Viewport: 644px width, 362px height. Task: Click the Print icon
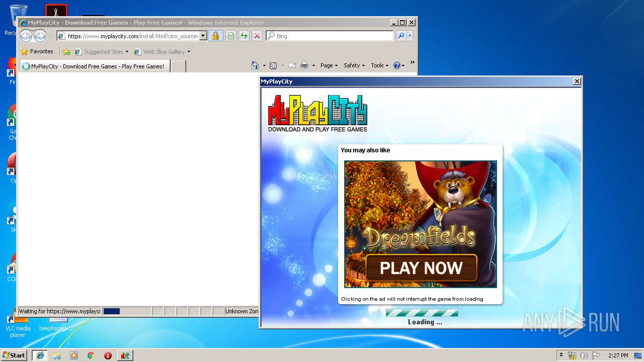304,65
